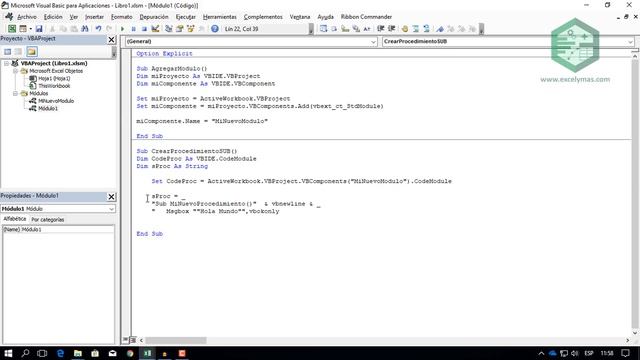Click the horizontal scrollbar thumb in code window
The height and width of the screenshot is (360, 640).
coord(176,340)
